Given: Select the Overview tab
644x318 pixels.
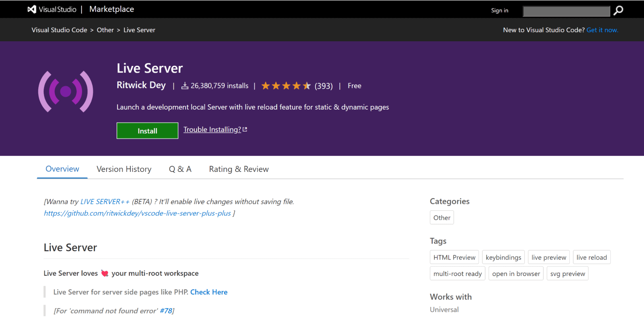Looking at the screenshot, I should pos(62,169).
